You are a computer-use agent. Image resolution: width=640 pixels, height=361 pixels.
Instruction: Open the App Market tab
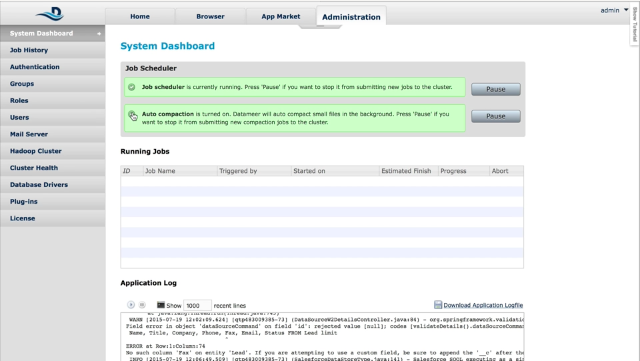281,16
